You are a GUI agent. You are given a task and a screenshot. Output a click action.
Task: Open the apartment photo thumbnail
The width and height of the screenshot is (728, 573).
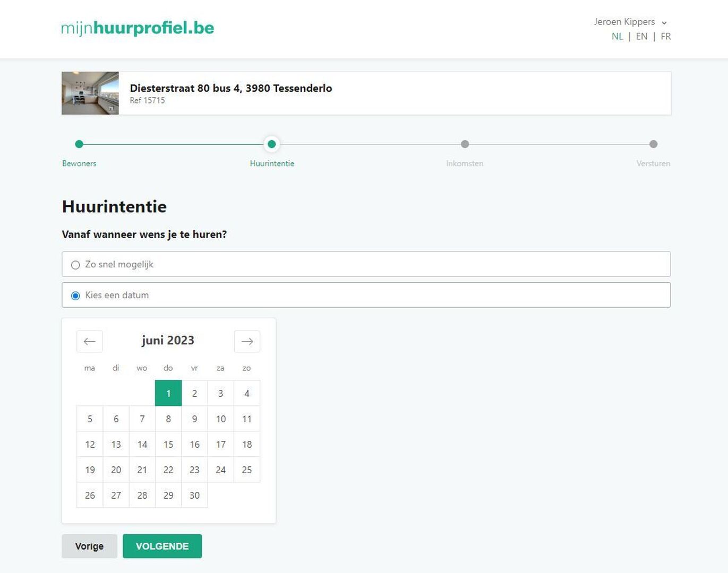click(x=90, y=93)
